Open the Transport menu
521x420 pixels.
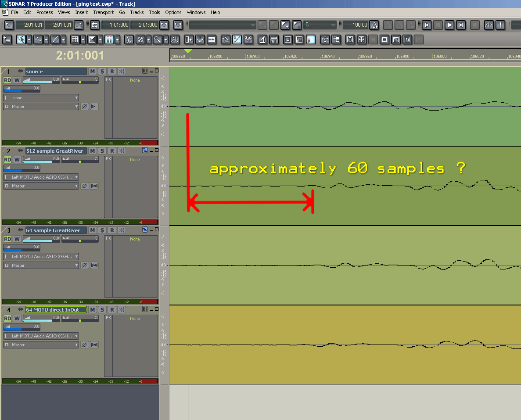tap(103, 12)
